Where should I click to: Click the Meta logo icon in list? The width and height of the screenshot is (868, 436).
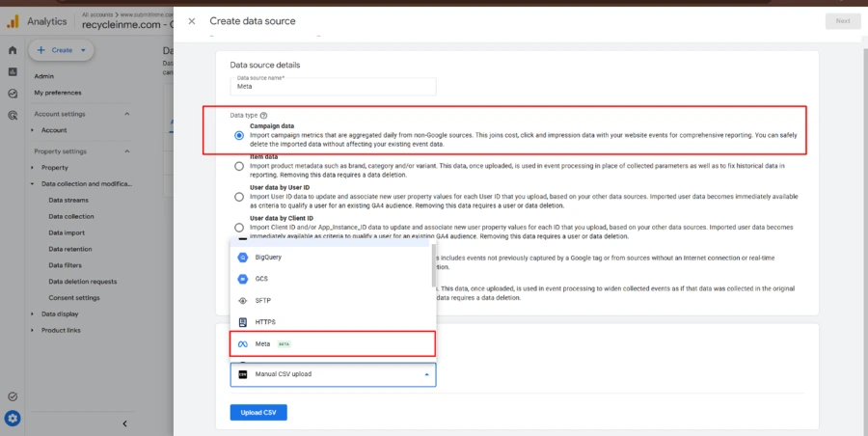242,344
